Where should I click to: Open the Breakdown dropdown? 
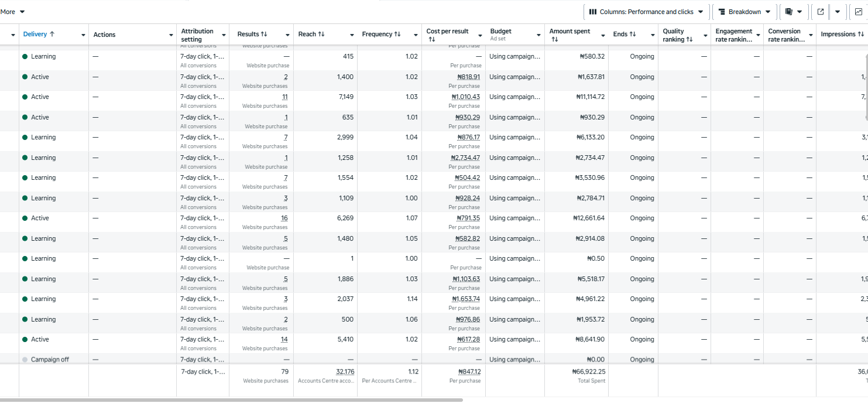(745, 12)
